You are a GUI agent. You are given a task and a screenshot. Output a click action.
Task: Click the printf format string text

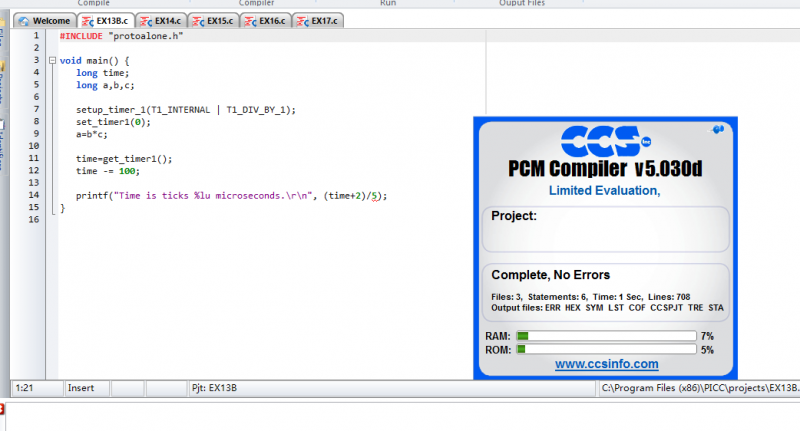213,196
